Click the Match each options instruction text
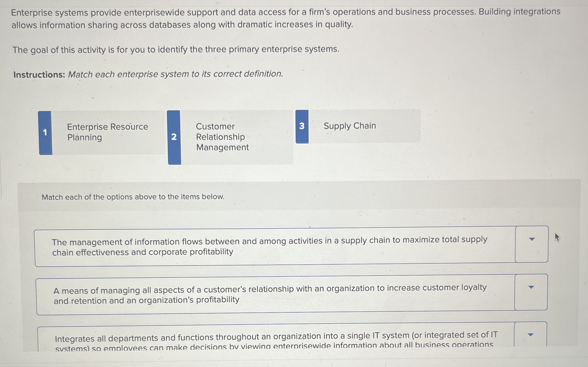This screenshot has width=588, height=367. coord(133,197)
